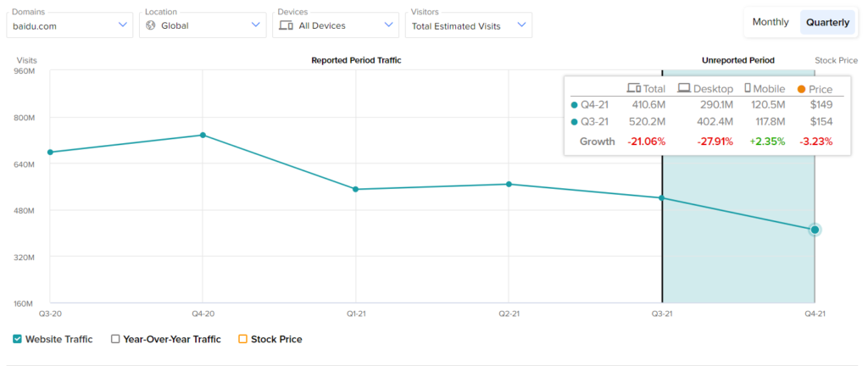Click the orange Price dot in tooltip
This screenshot has height=366, width=868.
802,89
